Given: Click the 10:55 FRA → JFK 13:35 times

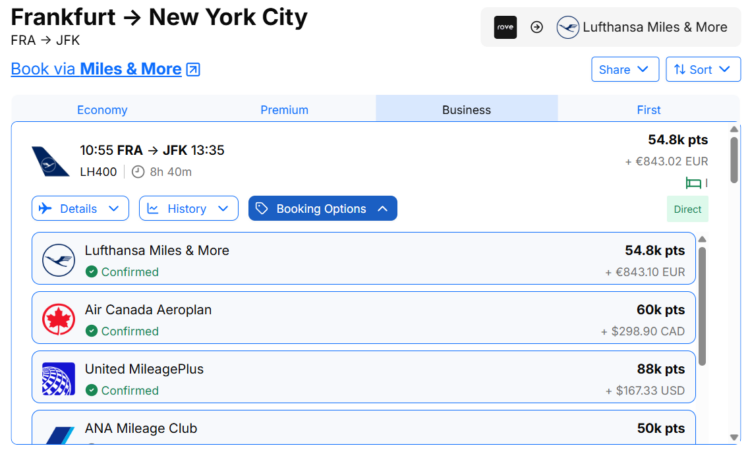Looking at the screenshot, I should tap(152, 150).
